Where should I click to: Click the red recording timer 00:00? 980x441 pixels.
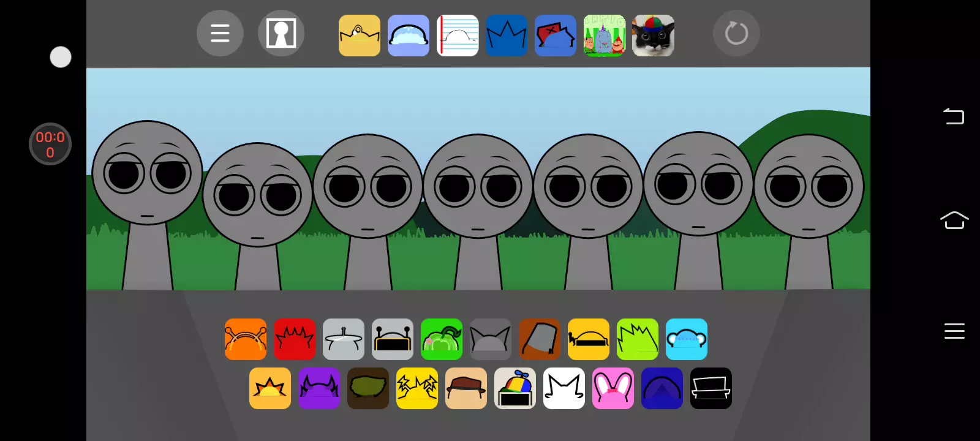50,145
